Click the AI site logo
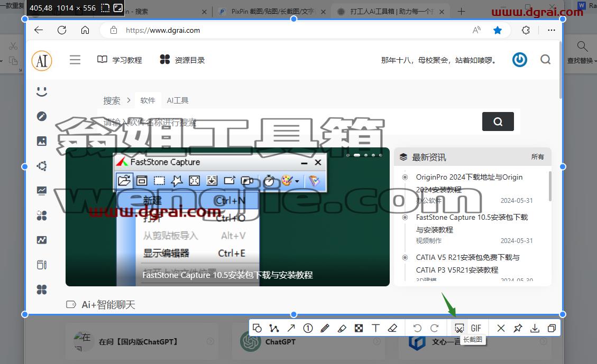This screenshot has height=364, width=597. tap(42, 61)
